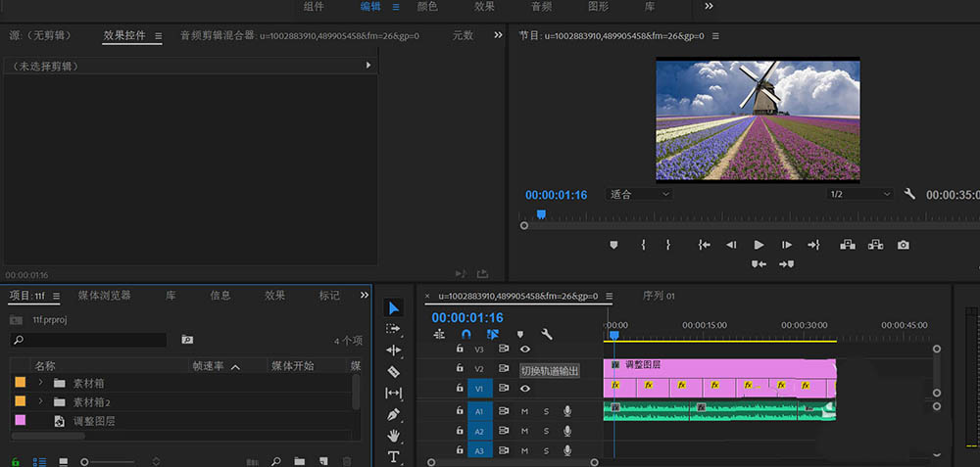Select the Razor tool in the toolbar

point(394,371)
